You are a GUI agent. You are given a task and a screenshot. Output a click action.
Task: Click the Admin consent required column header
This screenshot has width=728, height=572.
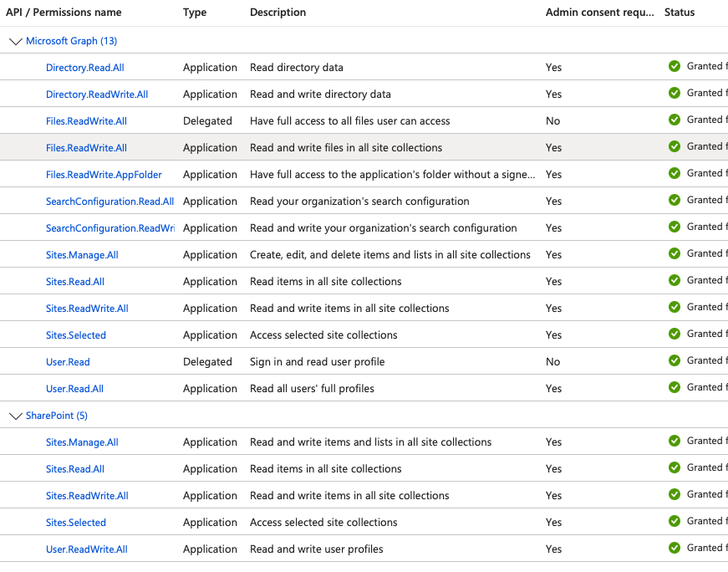(599, 13)
